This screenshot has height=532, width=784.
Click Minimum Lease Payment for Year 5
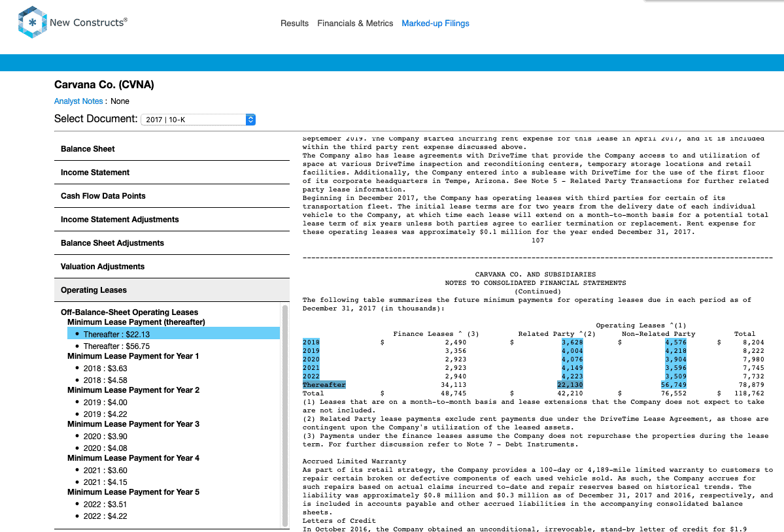click(133, 492)
